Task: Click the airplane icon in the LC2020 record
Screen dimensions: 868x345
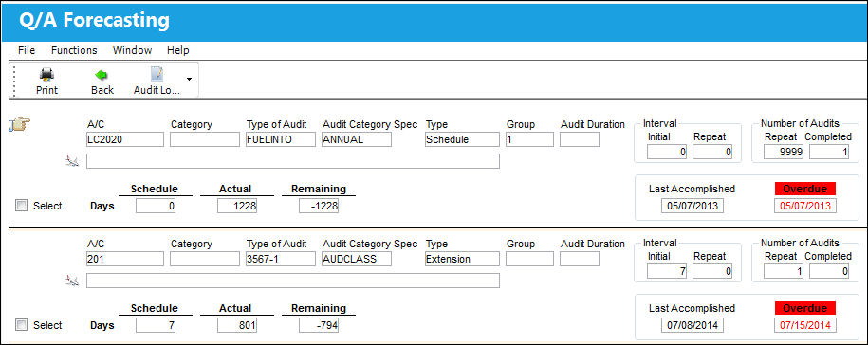Action: [x=71, y=161]
